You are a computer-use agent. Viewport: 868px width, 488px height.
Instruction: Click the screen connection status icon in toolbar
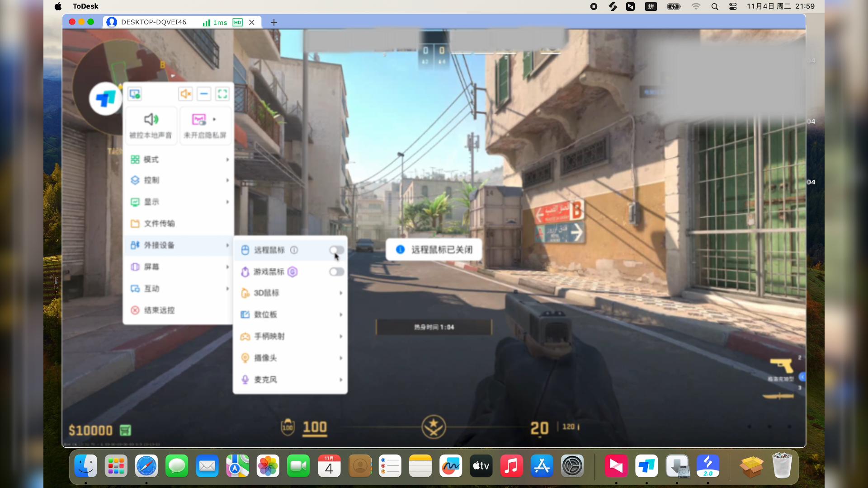pos(134,94)
